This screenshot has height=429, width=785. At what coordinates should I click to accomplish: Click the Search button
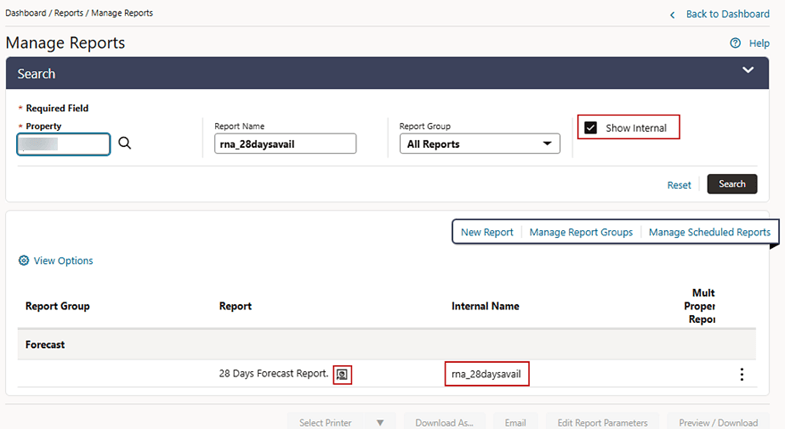tap(732, 184)
